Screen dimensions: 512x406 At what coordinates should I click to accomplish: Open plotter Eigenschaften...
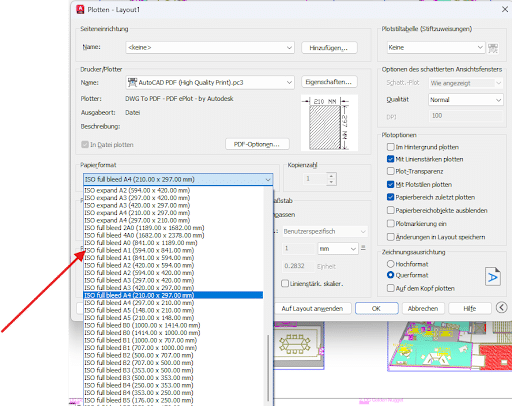pyautogui.click(x=329, y=82)
